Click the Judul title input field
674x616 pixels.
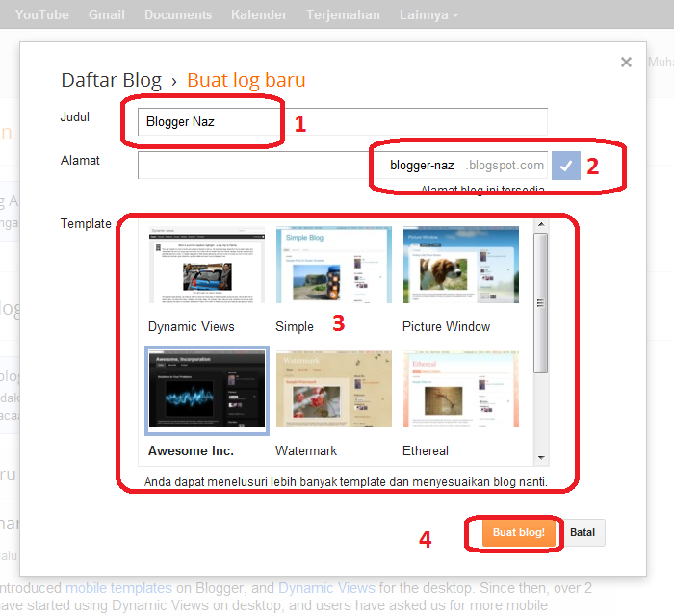343,121
